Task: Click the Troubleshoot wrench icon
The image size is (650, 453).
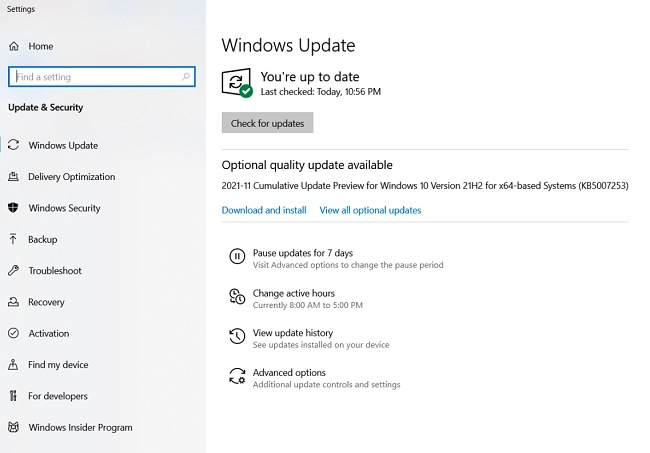Action: (x=13, y=270)
